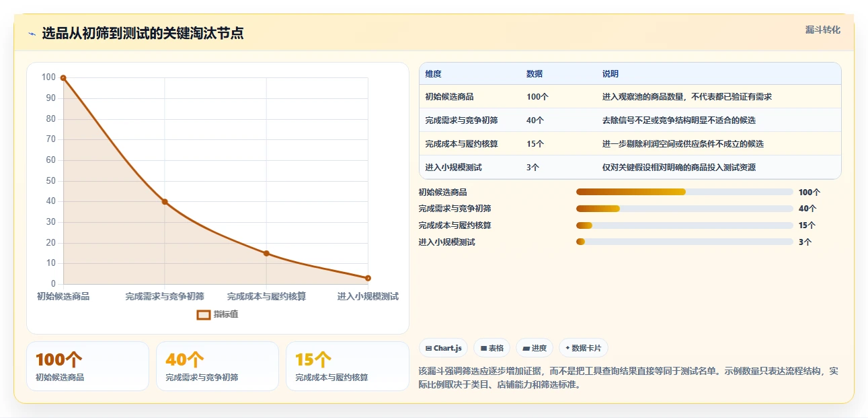
Task: Click the title 选品从初筛到测试的关键淘汰节点
Action: click(143, 34)
